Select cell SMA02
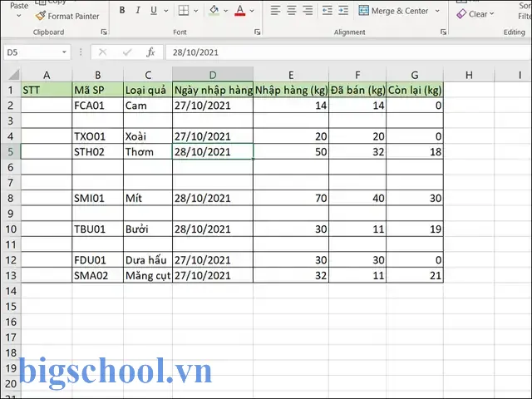This screenshot has height=399, width=532. (x=98, y=275)
